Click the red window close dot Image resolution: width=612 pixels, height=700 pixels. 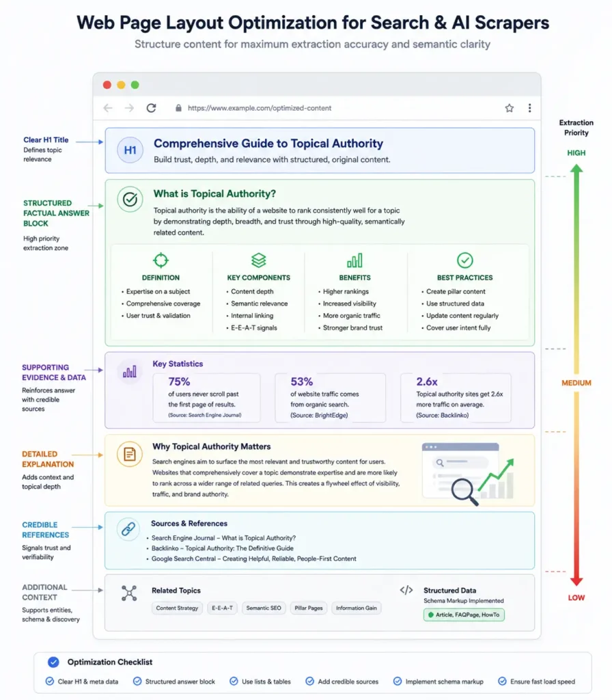pyautogui.click(x=107, y=85)
